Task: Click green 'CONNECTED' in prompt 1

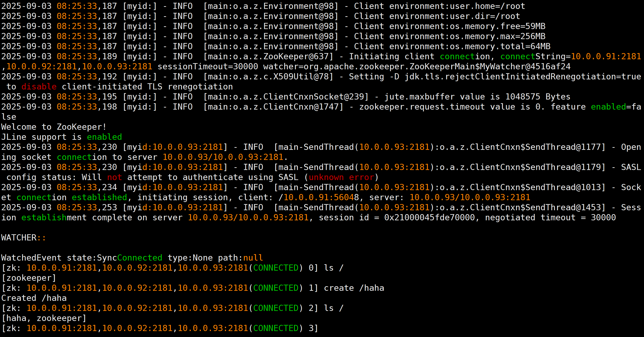Action: (276, 288)
